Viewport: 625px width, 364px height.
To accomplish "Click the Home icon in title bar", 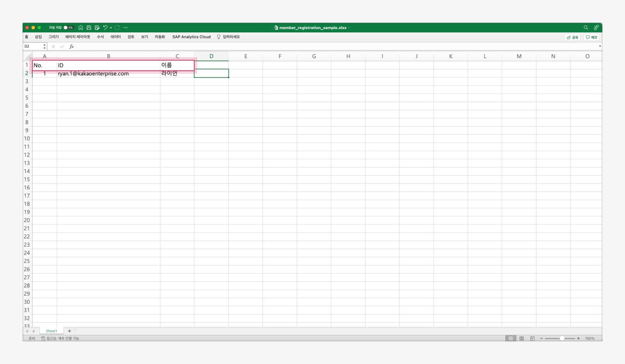I will pyautogui.click(x=81, y=27).
